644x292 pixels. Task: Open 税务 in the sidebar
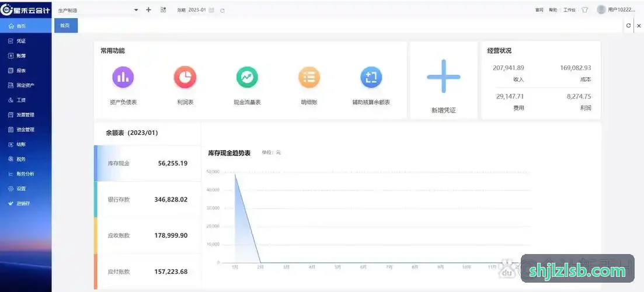(x=26, y=159)
